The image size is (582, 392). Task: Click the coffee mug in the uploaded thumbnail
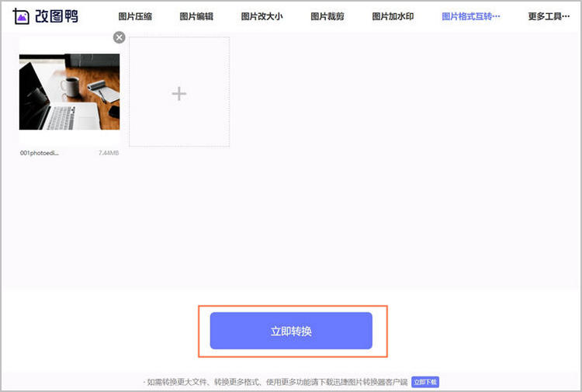[69, 86]
